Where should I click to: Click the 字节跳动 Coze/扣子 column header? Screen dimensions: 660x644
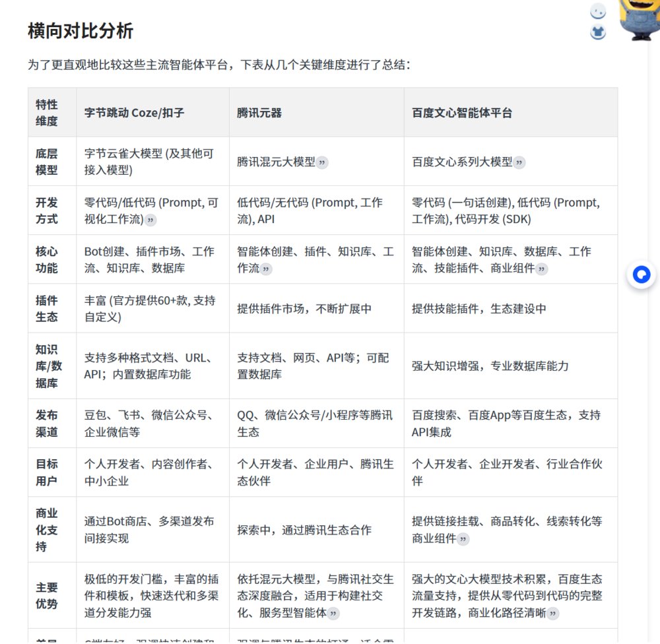click(134, 113)
